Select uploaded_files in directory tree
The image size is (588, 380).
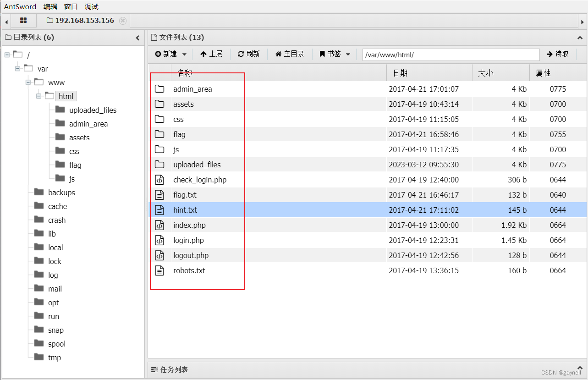(x=93, y=110)
